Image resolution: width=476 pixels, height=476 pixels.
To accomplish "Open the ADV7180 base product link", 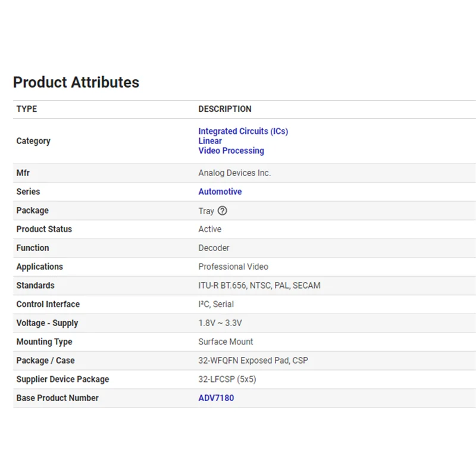I will coord(216,398).
